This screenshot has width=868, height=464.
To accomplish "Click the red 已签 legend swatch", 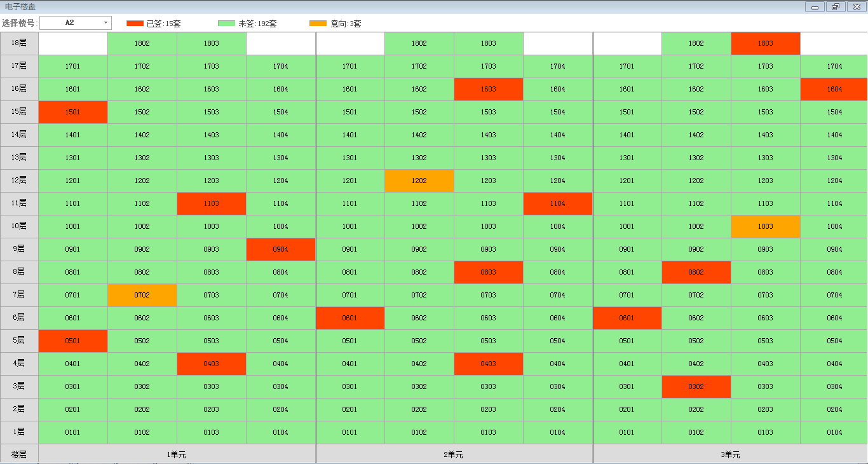I will pos(135,24).
